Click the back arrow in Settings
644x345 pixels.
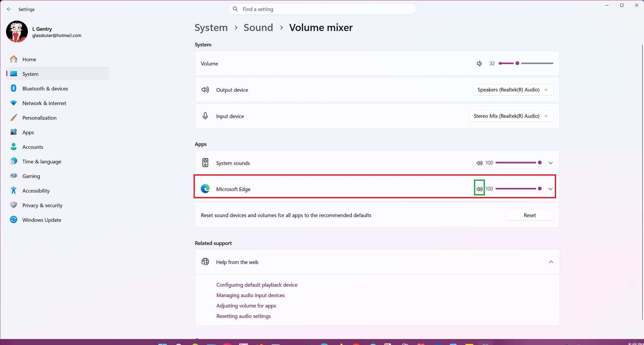(x=9, y=9)
